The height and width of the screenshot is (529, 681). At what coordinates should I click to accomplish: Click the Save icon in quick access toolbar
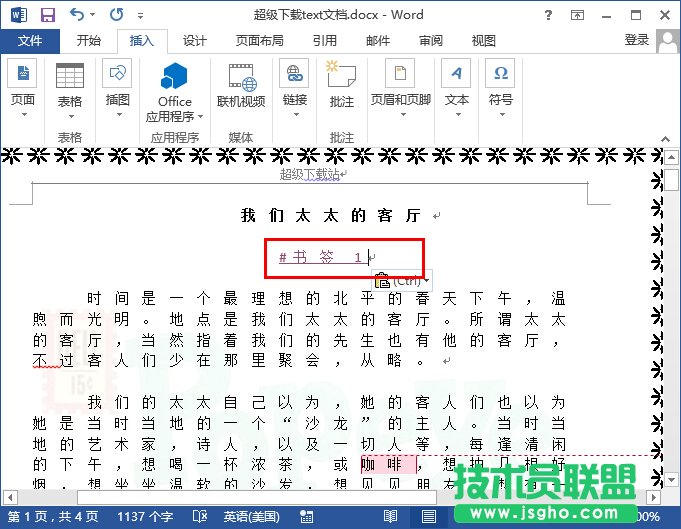point(48,15)
